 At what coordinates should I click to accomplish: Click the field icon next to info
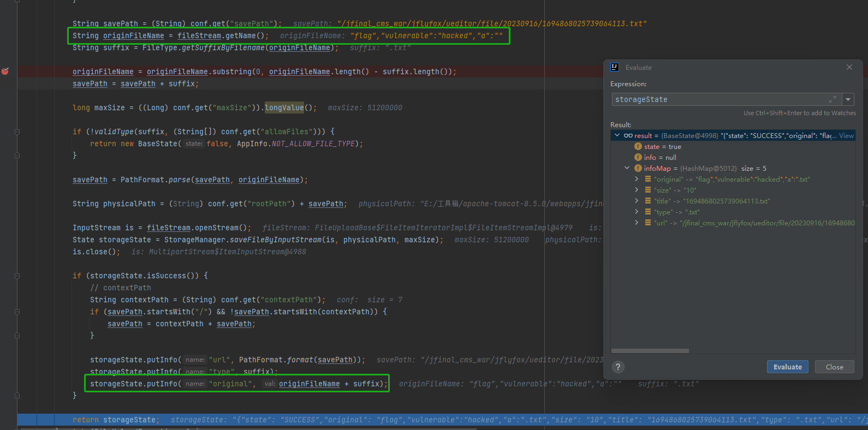coord(638,157)
